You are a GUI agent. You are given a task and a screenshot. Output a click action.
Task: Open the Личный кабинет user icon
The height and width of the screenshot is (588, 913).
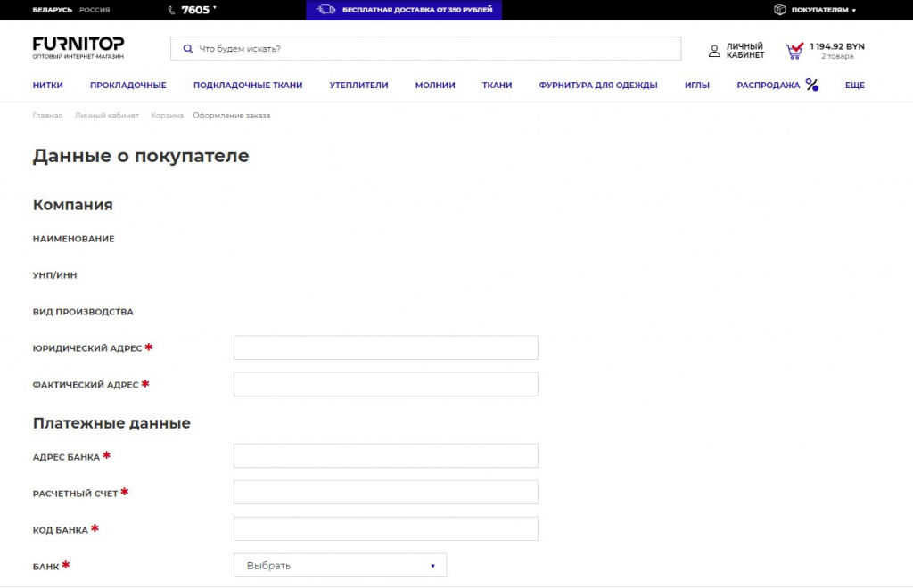pos(714,51)
